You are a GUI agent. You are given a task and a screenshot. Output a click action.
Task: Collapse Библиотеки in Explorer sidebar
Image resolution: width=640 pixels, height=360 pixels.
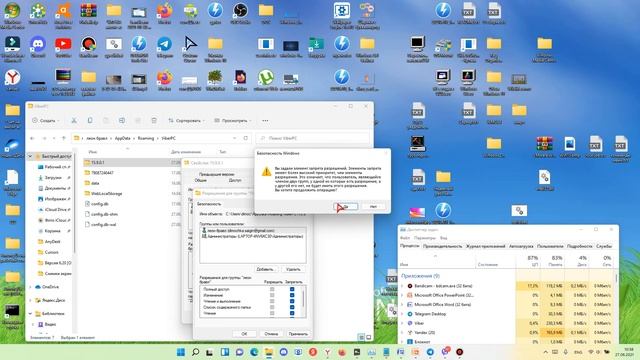coord(30,313)
